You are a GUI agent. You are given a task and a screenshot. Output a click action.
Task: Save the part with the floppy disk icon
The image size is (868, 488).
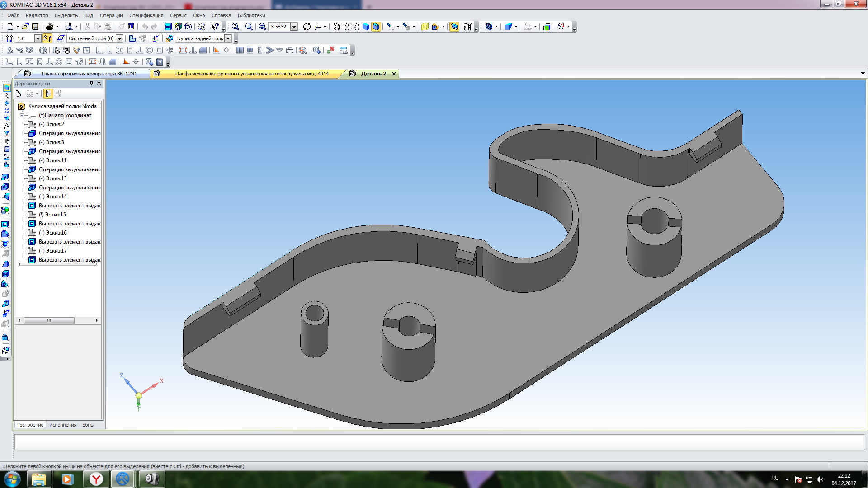[35, 27]
